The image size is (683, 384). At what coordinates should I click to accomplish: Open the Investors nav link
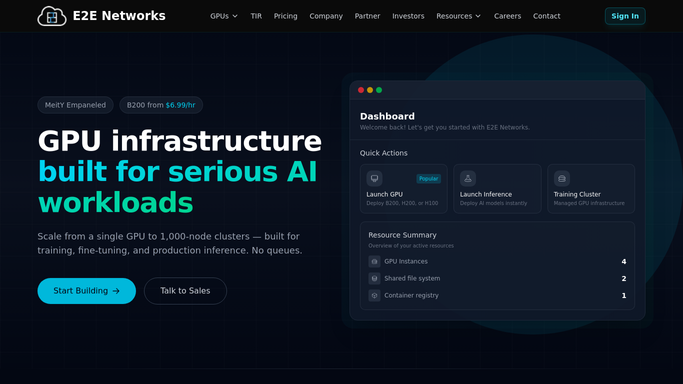click(x=408, y=16)
